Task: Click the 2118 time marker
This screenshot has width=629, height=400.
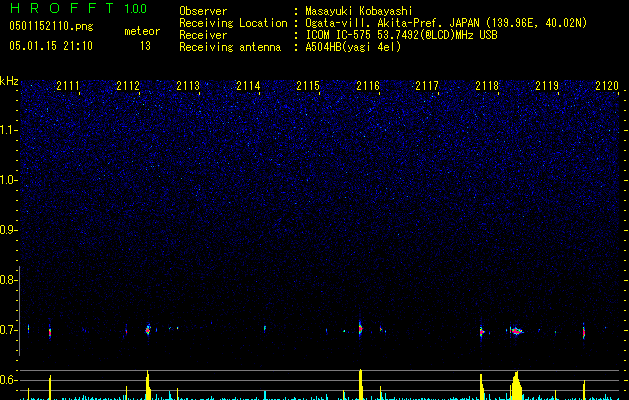Action: (487, 85)
